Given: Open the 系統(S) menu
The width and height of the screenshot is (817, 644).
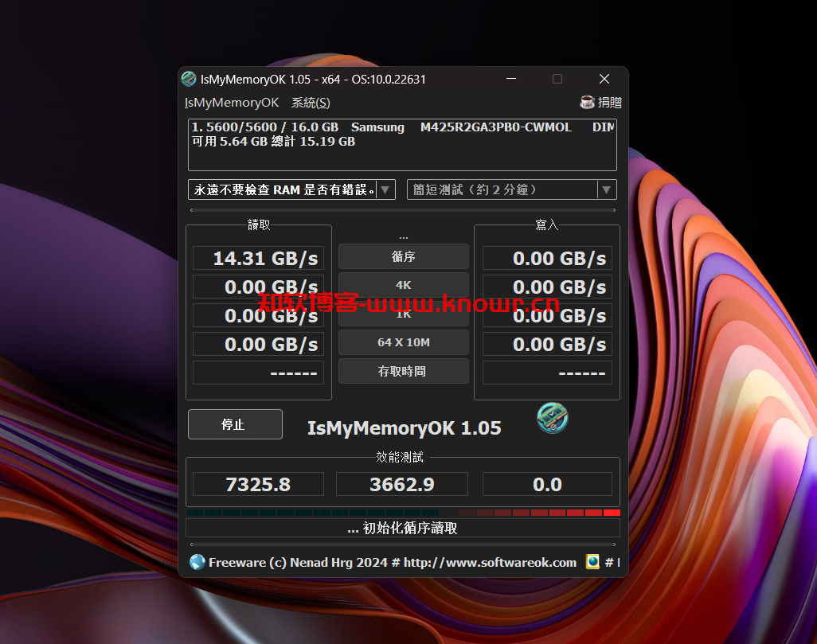Looking at the screenshot, I should tap(311, 103).
